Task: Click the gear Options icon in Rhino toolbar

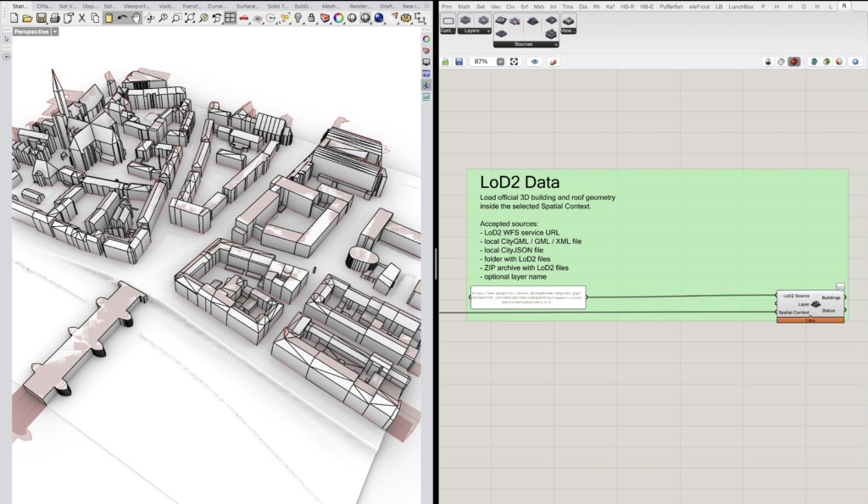Action: click(406, 19)
